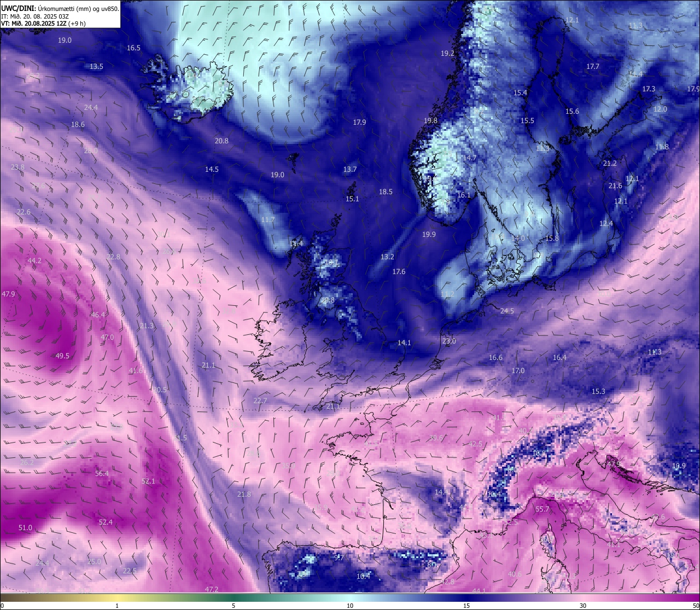Viewport: 700px width, 610px height.
Task: Click the 13.2 value label
Action: click(387, 257)
